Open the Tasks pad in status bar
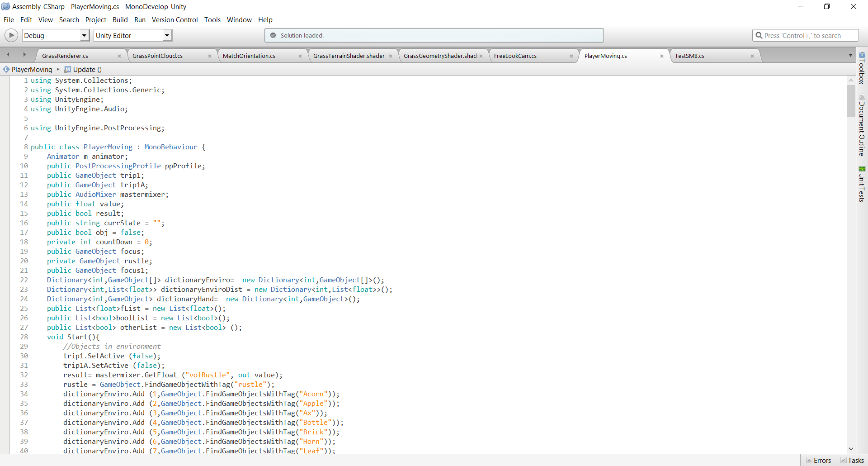This screenshot has height=466, width=868. tap(852, 461)
